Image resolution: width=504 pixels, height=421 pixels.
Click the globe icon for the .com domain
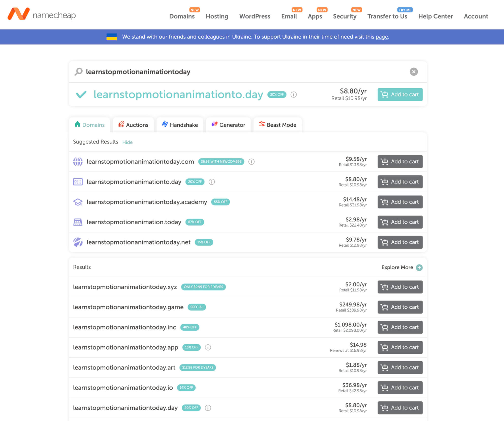(x=78, y=162)
